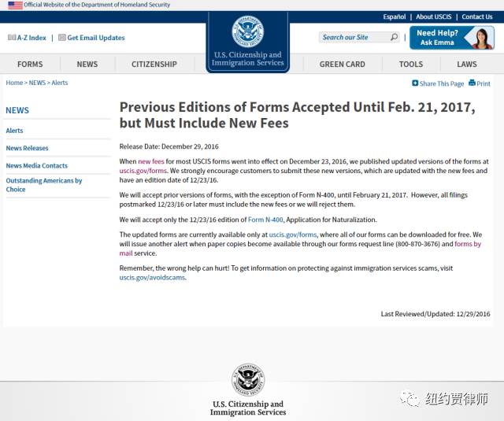The height and width of the screenshot is (421, 504).
Task: Open Alerts in sidebar
Action: (14, 131)
